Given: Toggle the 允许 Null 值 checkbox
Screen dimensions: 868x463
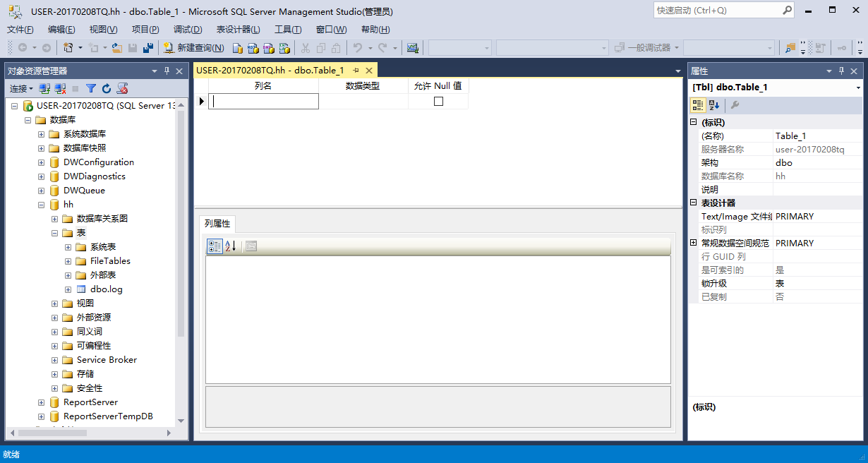Looking at the screenshot, I should coord(438,101).
